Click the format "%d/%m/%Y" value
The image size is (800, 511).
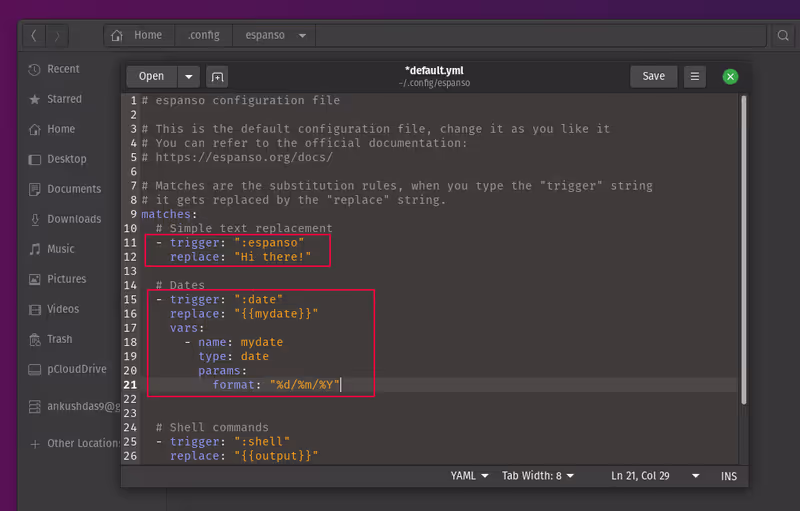click(305, 385)
